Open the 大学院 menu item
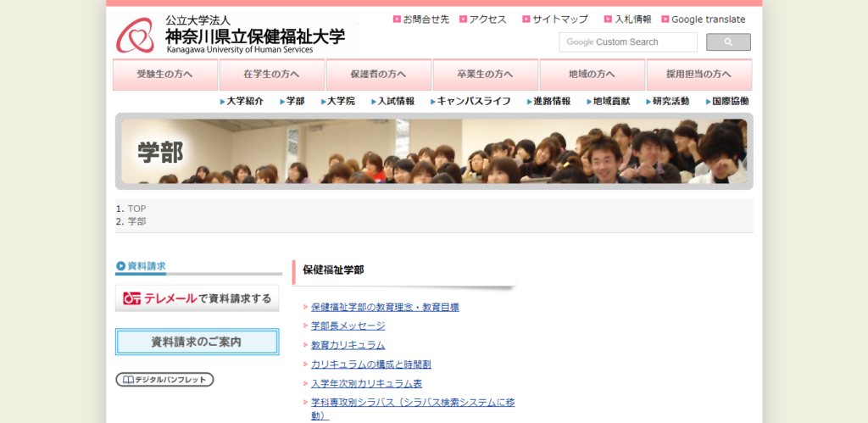The width and height of the screenshot is (868, 423). click(x=338, y=102)
